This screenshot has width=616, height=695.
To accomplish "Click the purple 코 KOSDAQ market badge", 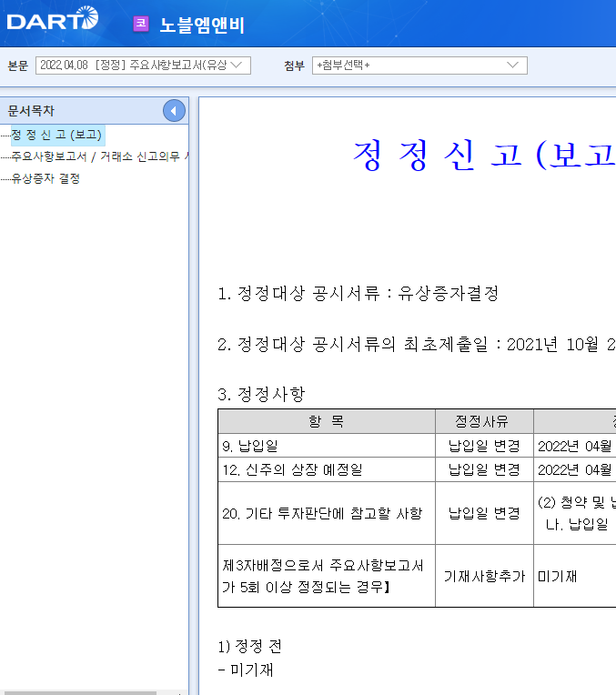I will coord(141,24).
